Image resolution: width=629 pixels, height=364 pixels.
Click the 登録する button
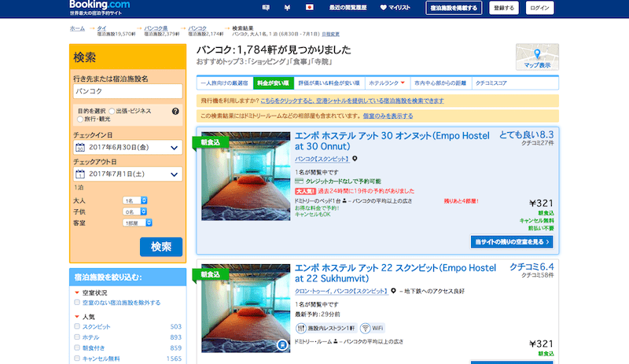coord(504,8)
